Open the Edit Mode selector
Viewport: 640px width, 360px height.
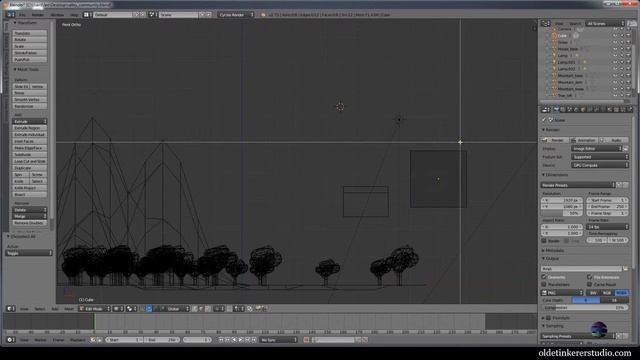[x=95, y=309]
